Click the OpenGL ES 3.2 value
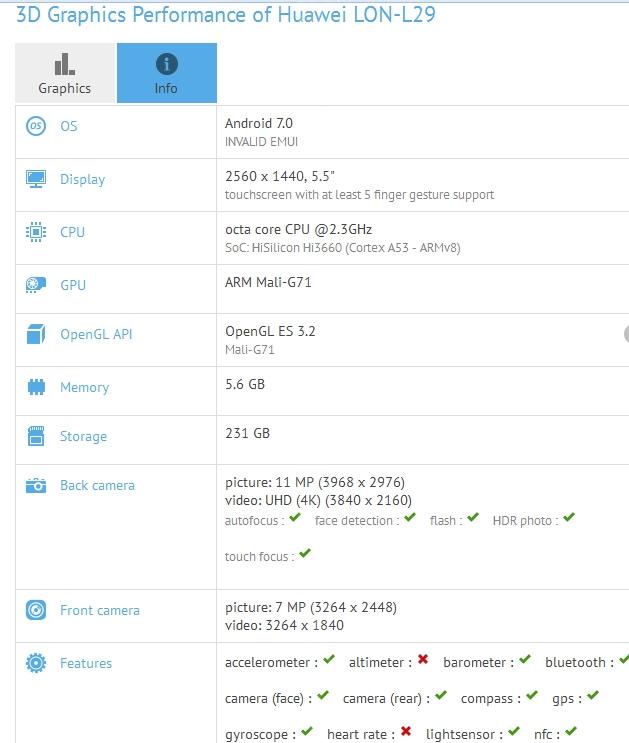Screen dimensions: 629x743 [x=270, y=331]
